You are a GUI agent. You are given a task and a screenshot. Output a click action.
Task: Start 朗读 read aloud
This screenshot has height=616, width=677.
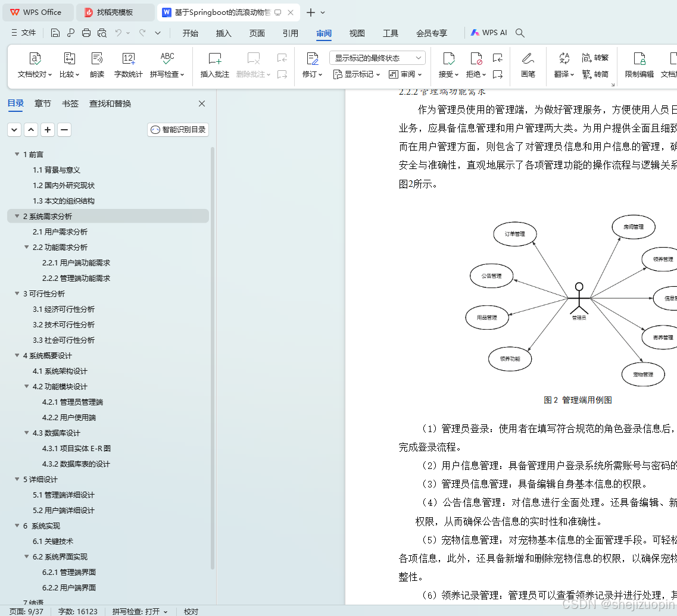coord(97,65)
